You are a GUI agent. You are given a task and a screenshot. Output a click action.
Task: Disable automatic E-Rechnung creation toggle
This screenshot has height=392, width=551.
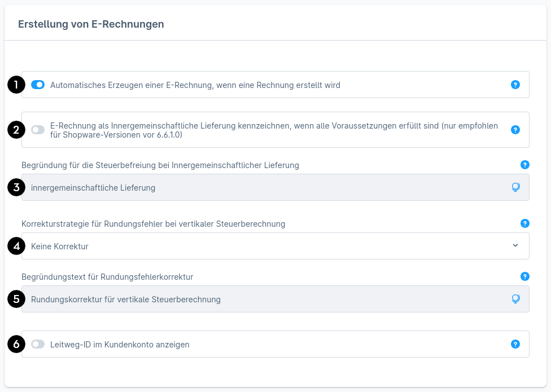coord(38,85)
